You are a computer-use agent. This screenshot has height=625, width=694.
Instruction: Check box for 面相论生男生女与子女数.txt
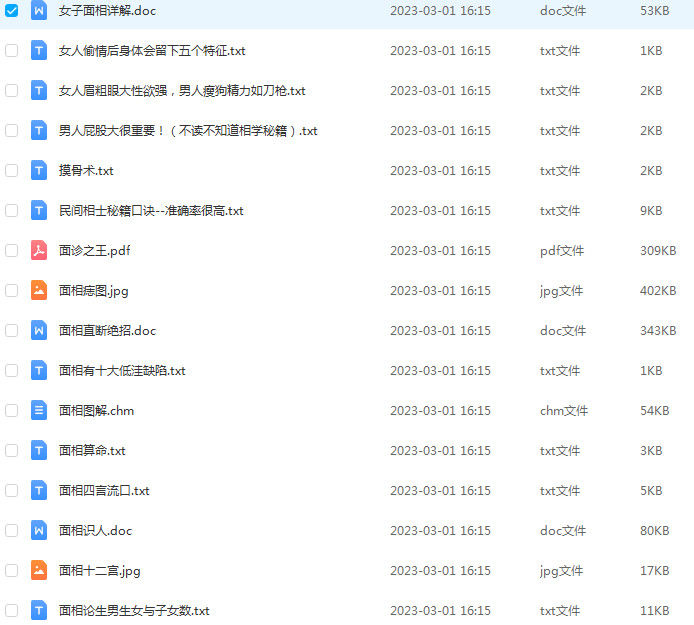pos(12,610)
